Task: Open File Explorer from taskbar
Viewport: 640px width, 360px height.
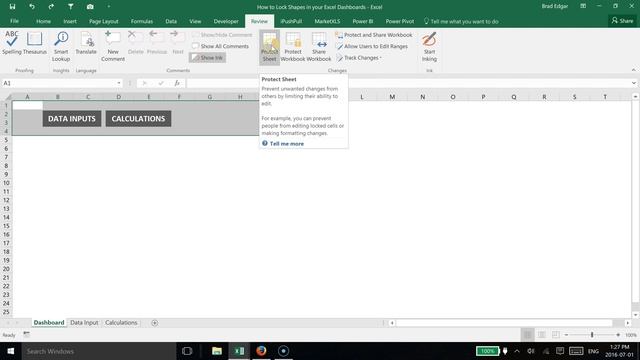Action: click(x=217, y=351)
